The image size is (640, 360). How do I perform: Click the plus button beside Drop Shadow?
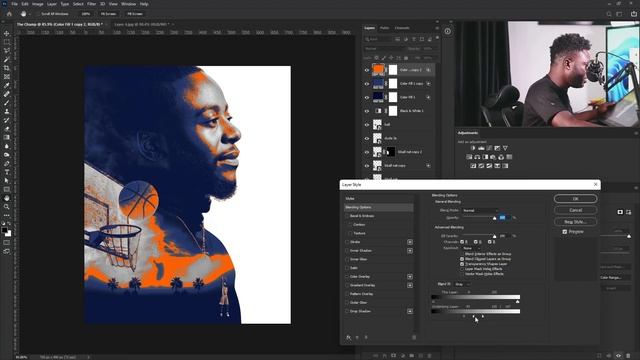pyautogui.click(x=409, y=311)
